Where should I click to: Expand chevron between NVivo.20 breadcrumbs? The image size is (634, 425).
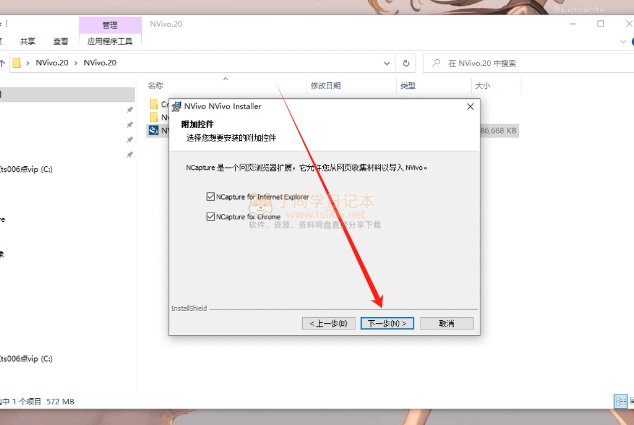76,63
